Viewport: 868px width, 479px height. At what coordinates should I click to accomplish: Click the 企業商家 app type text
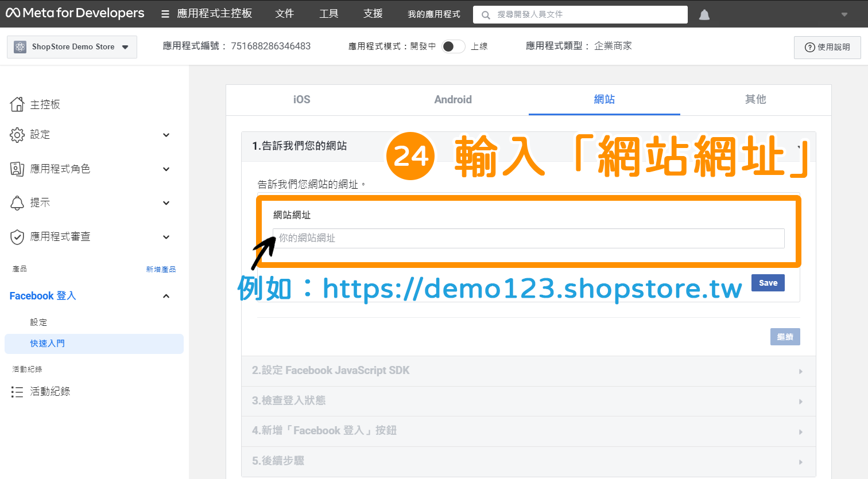(613, 46)
